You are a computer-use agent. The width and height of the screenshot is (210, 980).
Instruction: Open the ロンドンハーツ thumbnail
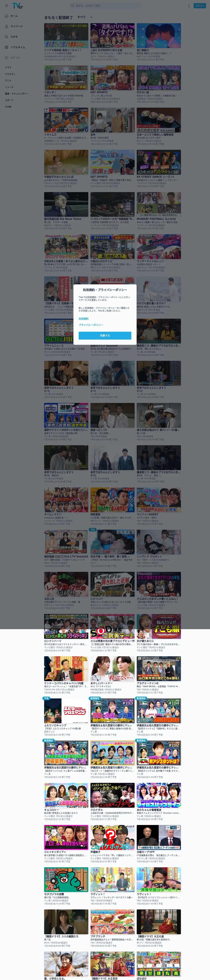click(x=66, y=626)
